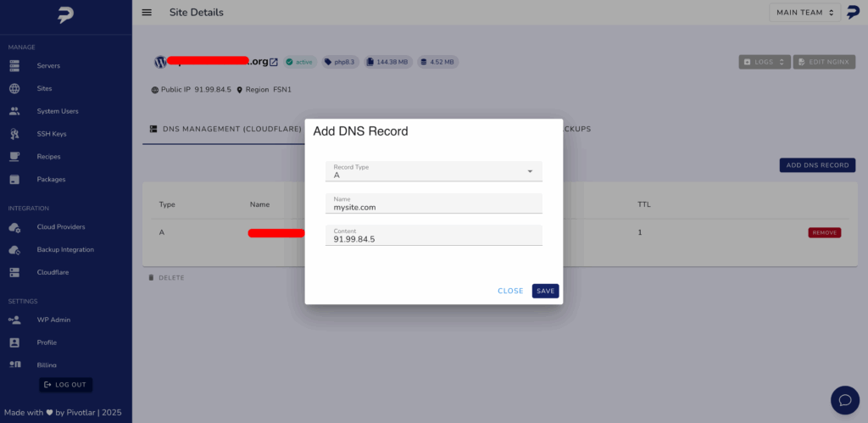Click the trash icon beside Delete
The height and width of the screenshot is (423, 868).
pos(151,278)
